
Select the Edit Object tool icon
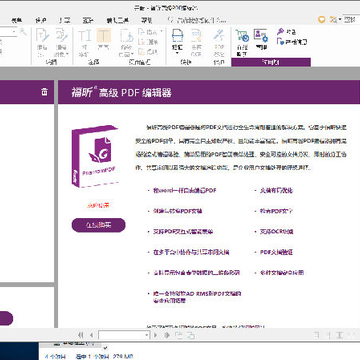pos(61,36)
